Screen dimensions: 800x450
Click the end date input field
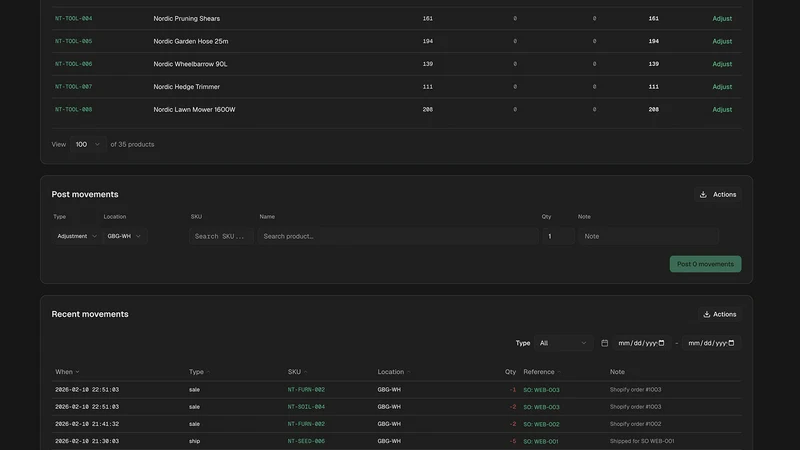coord(711,343)
